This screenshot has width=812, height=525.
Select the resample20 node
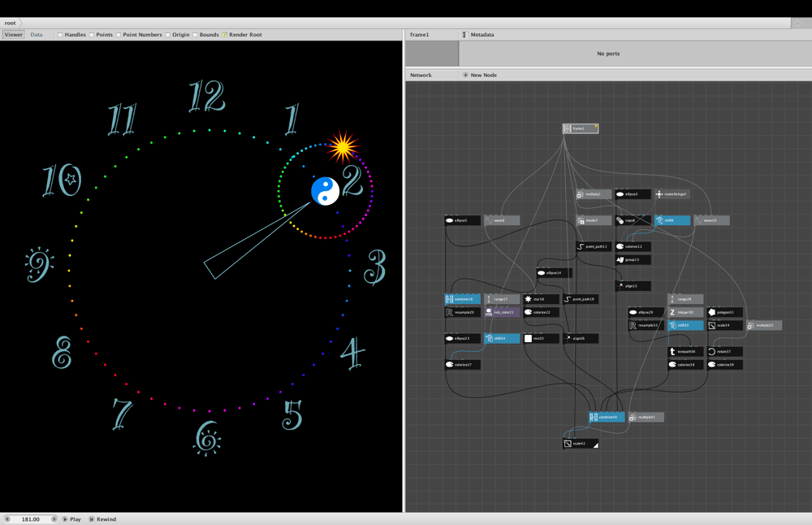(463, 313)
